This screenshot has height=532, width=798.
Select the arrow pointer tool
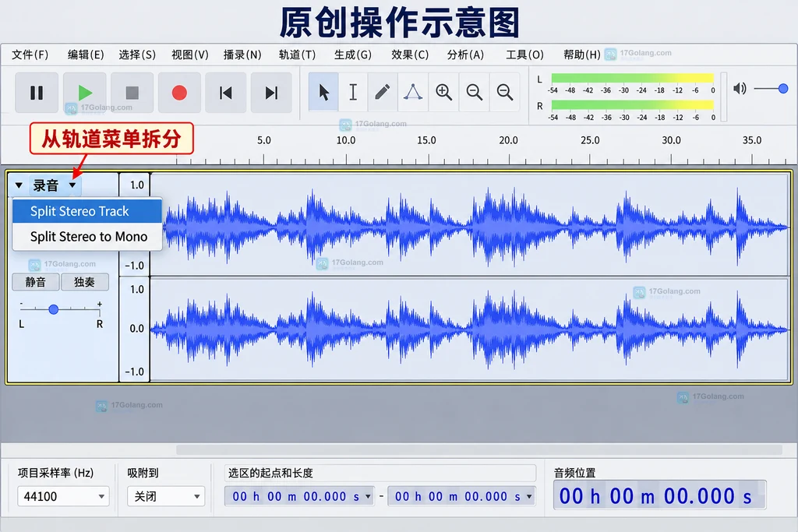[323, 92]
